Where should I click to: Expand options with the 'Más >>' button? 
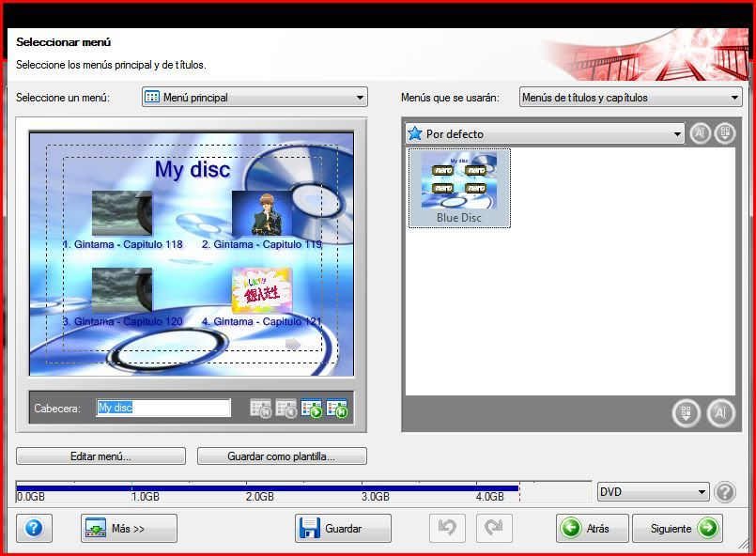[x=129, y=528]
